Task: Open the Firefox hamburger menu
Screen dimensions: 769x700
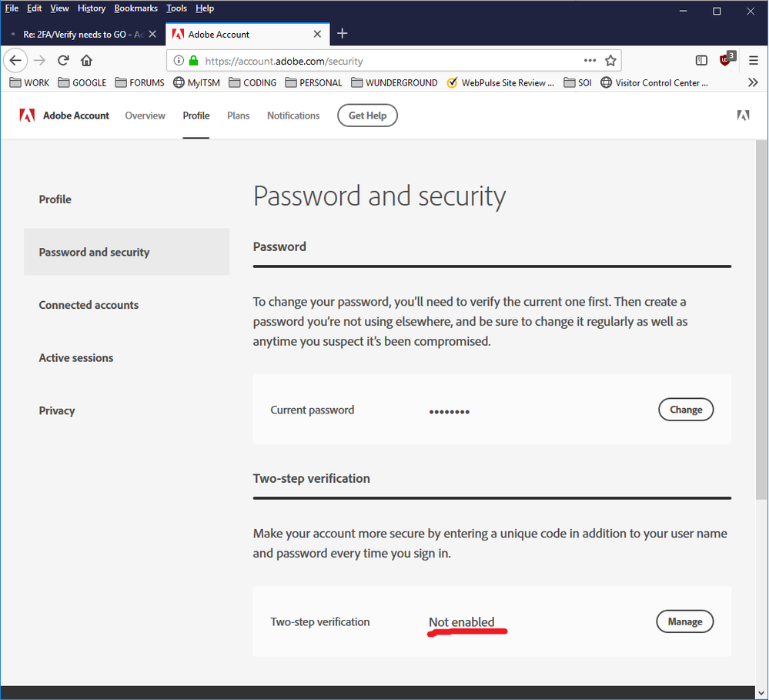Action: pos(753,60)
